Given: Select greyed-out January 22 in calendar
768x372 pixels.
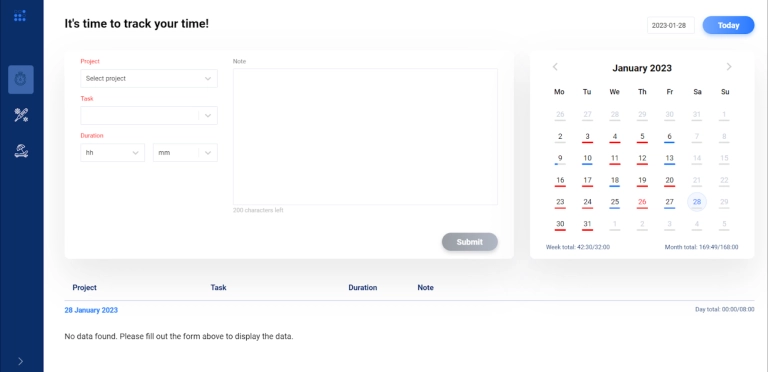Looking at the screenshot, I should [x=724, y=181].
